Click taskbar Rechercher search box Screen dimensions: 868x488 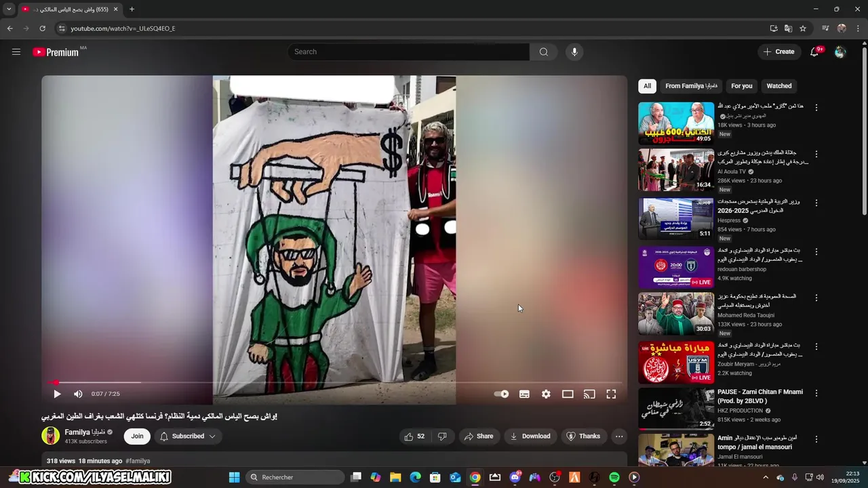click(295, 477)
